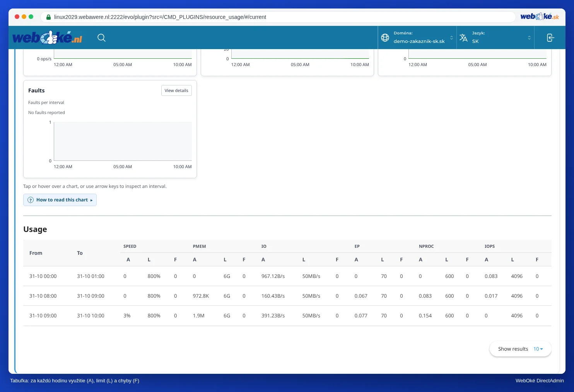Click the 160.43B/s IO value
The height and width of the screenshot is (392, 574).
pyautogui.click(x=273, y=296)
